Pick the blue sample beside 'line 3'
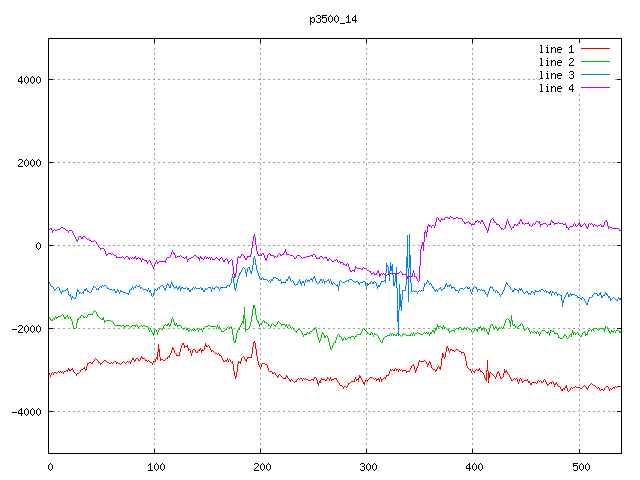The image size is (640, 480). [595, 75]
